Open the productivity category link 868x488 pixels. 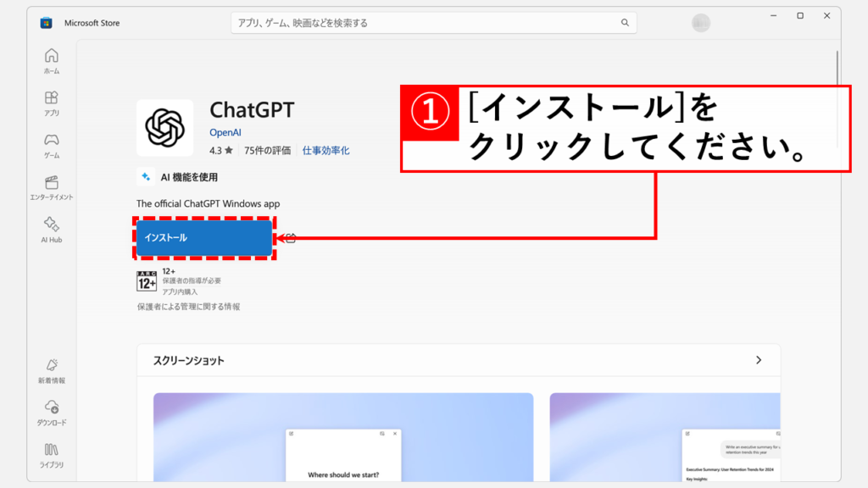[325, 151]
